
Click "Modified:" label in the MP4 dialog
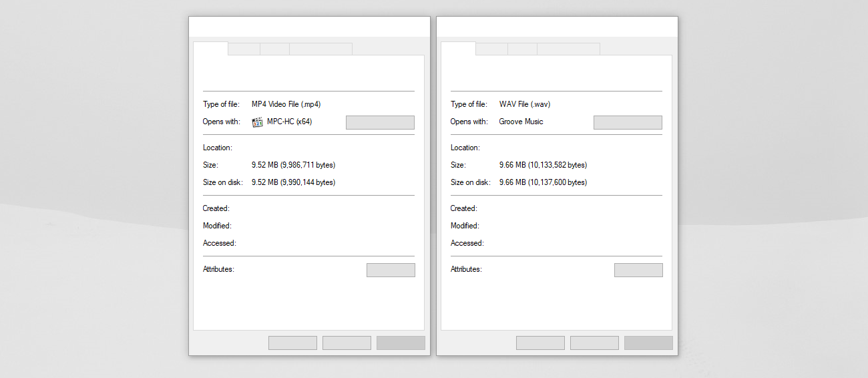click(217, 226)
